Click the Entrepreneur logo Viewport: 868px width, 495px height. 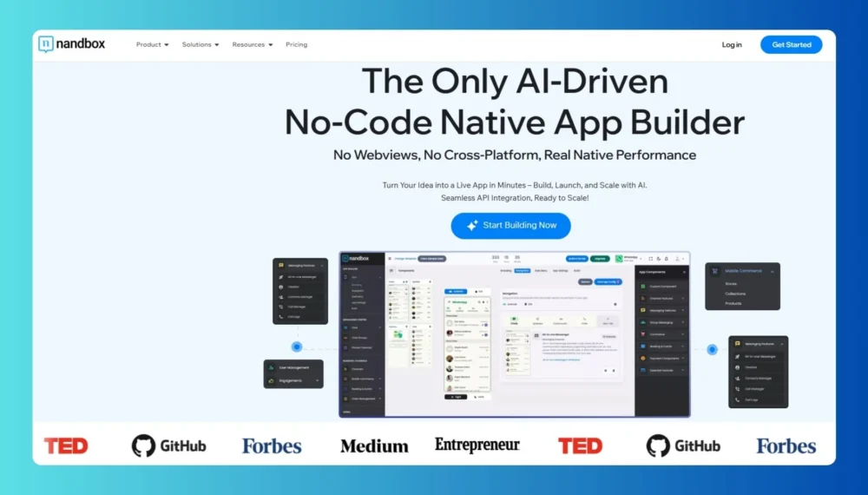point(477,445)
